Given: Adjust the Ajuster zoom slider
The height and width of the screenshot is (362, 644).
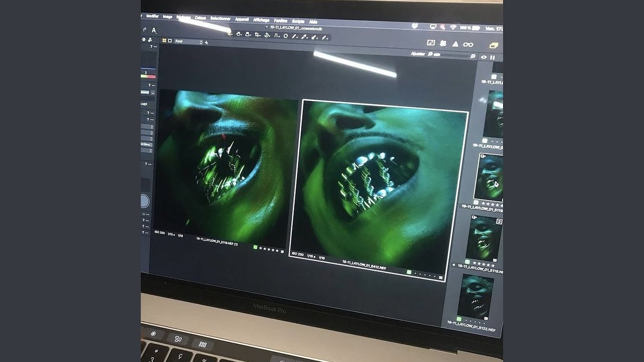Looking at the screenshot, I should click(450, 56).
